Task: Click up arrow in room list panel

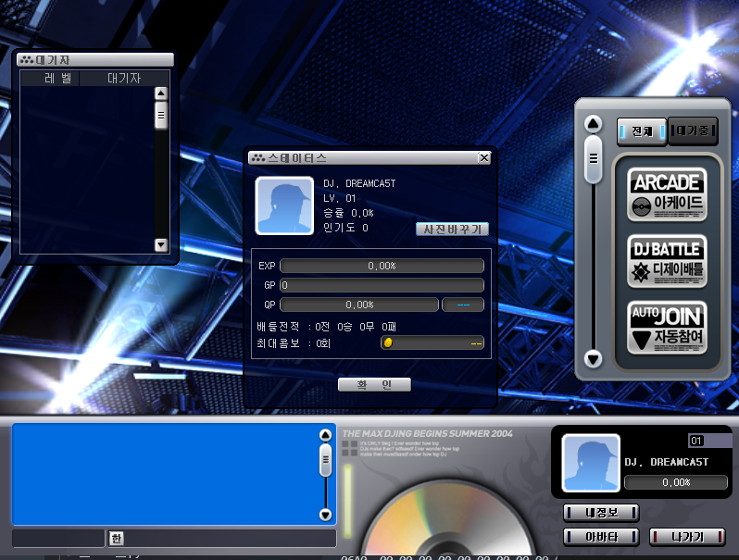Action: pyautogui.click(x=593, y=124)
